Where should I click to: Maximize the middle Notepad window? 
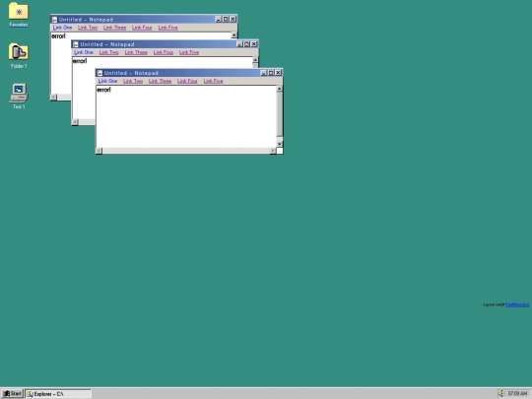pos(246,44)
